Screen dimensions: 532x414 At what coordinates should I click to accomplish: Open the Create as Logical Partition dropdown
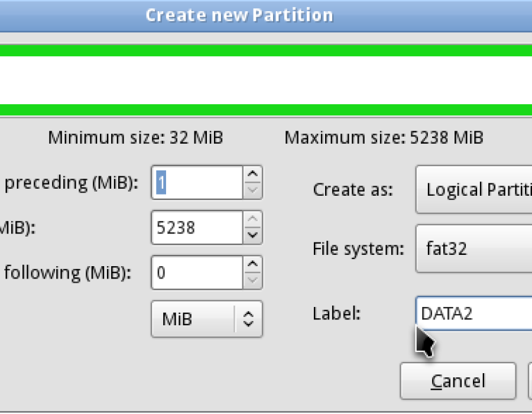[474, 190]
